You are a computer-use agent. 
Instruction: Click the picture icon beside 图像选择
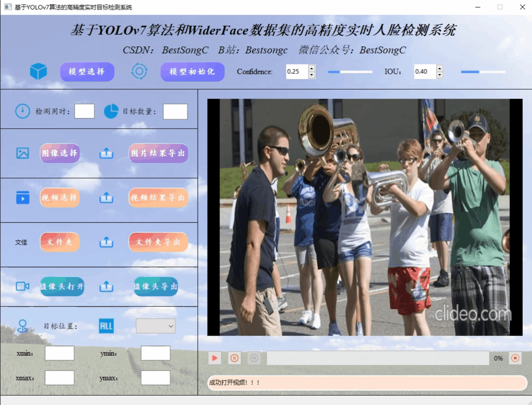(x=23, y=153)
